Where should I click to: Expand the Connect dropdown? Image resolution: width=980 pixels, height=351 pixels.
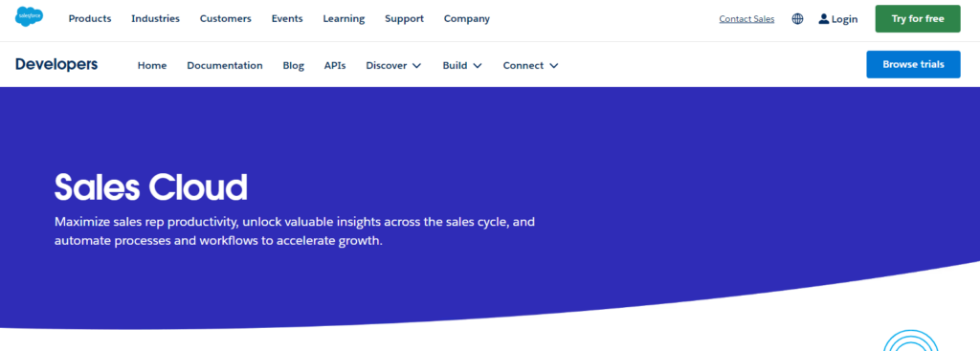[x=530, y=66]
